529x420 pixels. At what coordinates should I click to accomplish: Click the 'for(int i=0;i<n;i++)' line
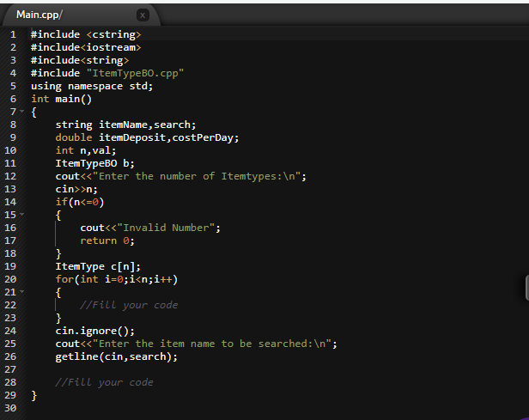click(117, 279)
